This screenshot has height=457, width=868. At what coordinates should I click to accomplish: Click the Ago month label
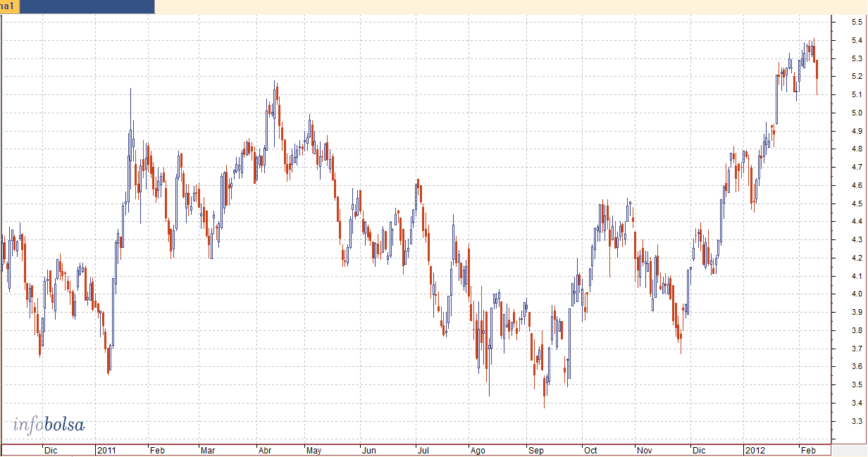478,450
